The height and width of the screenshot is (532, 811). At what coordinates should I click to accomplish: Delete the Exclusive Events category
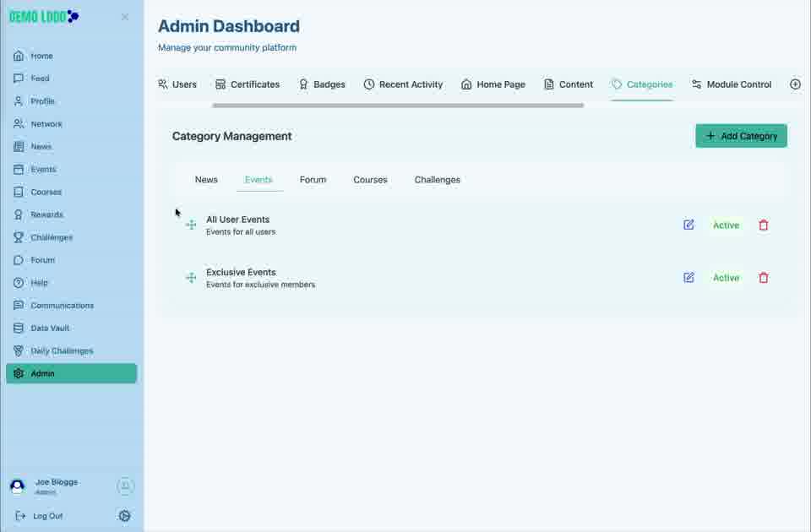pos(764,278)
